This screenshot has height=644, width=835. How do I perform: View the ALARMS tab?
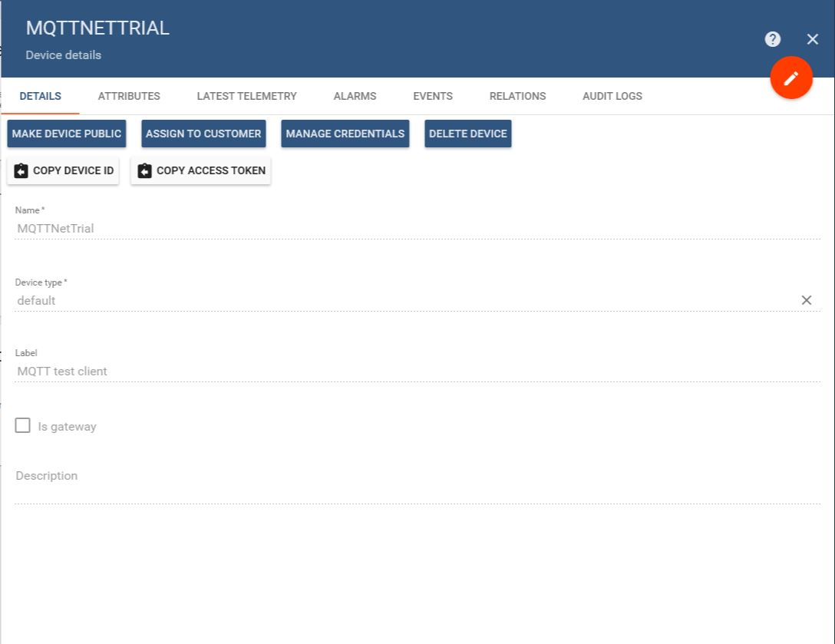pyautogui.click(x=355, y=96)
